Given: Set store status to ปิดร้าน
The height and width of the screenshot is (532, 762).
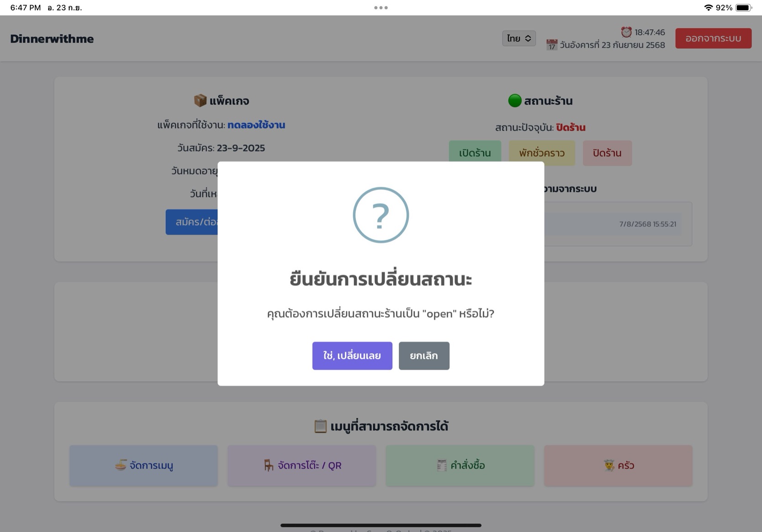Looking at the screenshot, I should tap(607, 153).
